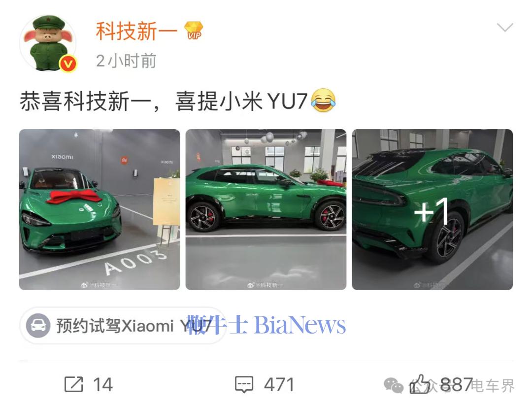Tap the post text 恭喜科技新一
The width and height of the screenshot is (532, 407).
(85, 101)
